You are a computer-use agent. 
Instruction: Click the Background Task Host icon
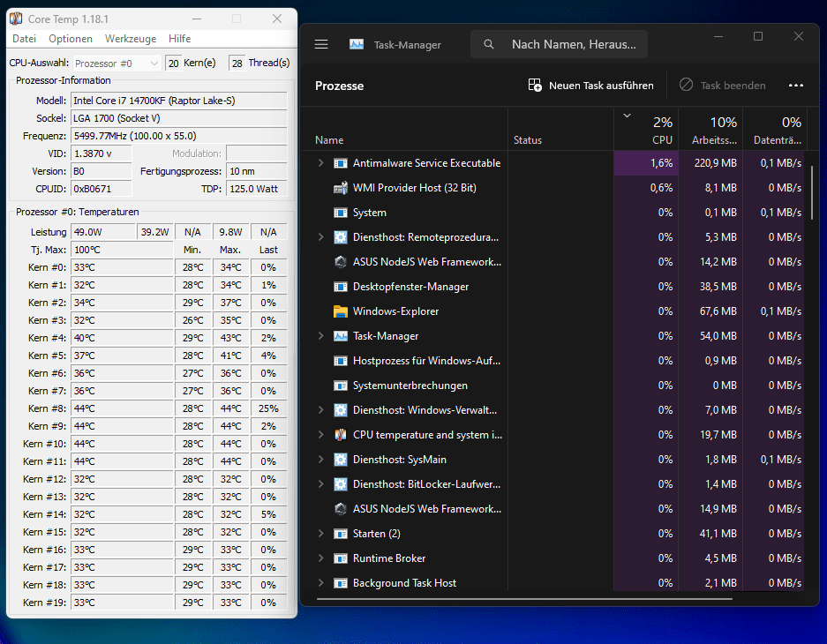pyautogui.click(x=341, y=583)
